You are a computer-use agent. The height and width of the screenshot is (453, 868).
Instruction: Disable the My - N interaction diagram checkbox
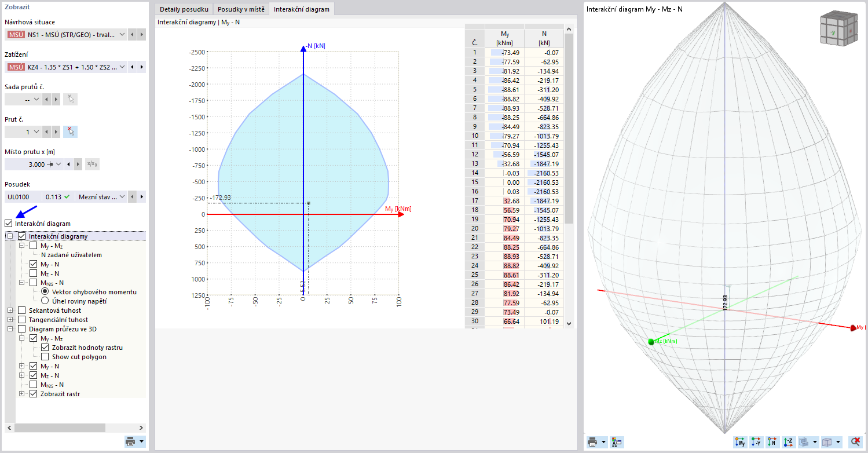point(34,264)
